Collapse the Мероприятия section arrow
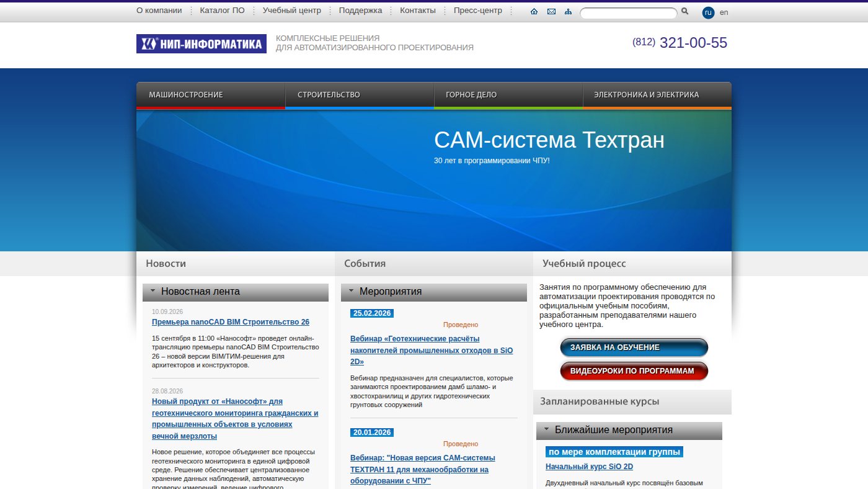This screenshot has width=868, height=489. [351, 290]
